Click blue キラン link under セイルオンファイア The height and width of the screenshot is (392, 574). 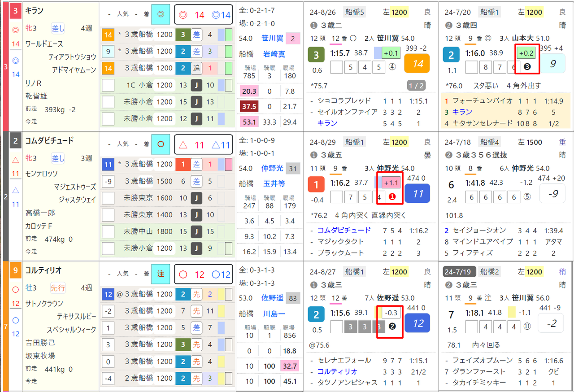(x=327, y=123)
